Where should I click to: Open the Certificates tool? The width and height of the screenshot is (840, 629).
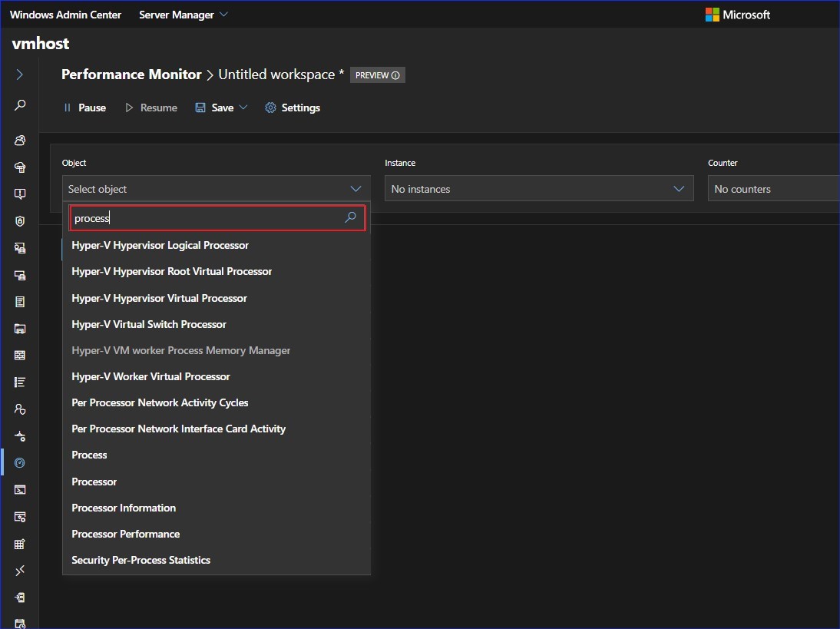pos(20,248)
